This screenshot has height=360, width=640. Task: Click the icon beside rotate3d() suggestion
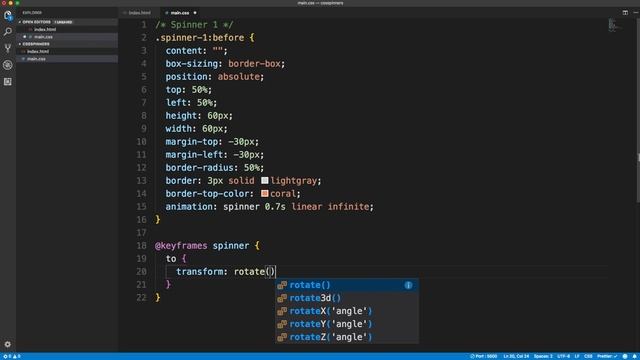282,298
